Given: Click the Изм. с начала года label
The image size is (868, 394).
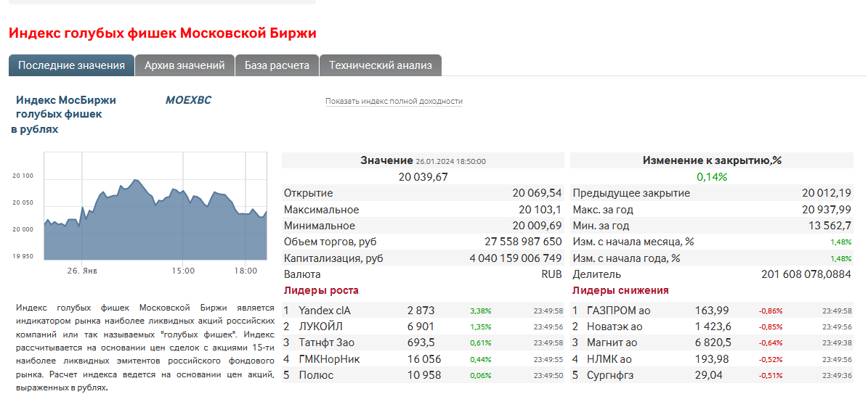Looking at the screenshot, I should point(627,258).
